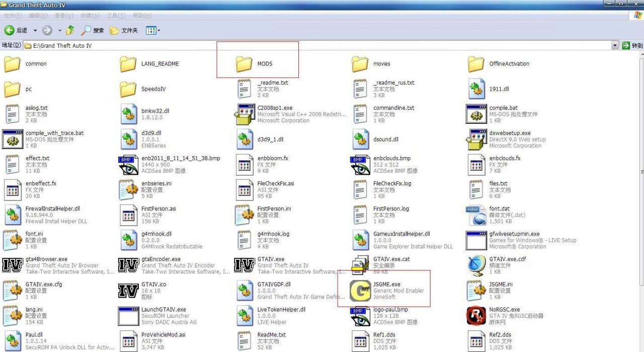This screenshot has height=352, width=644.
Task: Select the compile.bat batch file icon
Action: point(476,114)
